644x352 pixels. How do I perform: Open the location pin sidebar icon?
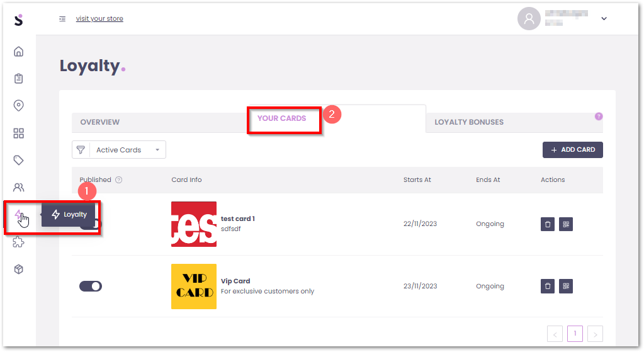point(18,106)
